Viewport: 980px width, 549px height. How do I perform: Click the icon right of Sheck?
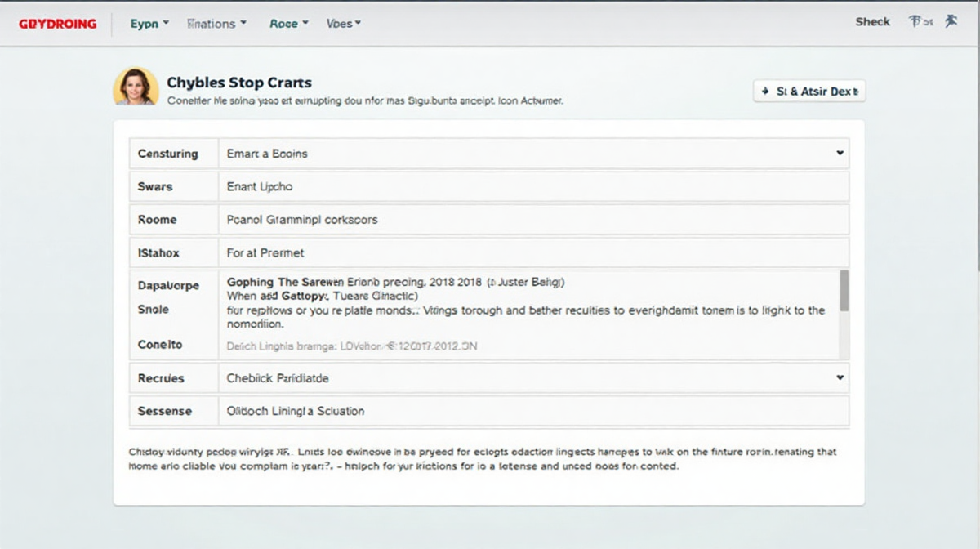[920, 22]
